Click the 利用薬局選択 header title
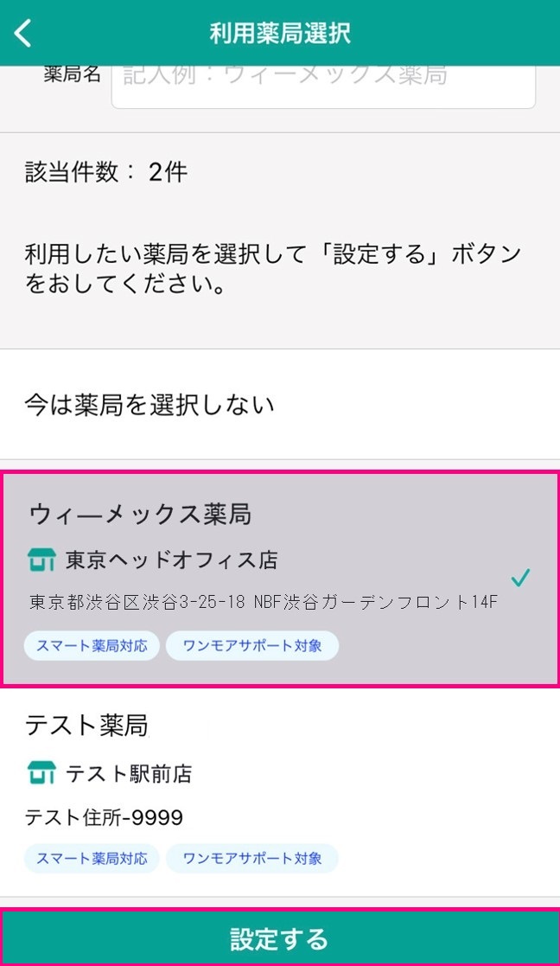Screen dimensions: 560x966 [279, 31]
